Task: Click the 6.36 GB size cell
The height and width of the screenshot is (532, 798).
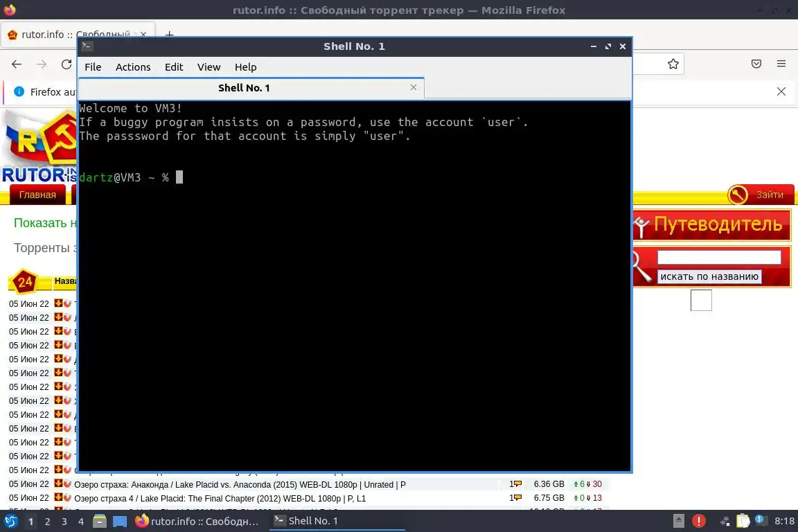Action: coord(549,484)
